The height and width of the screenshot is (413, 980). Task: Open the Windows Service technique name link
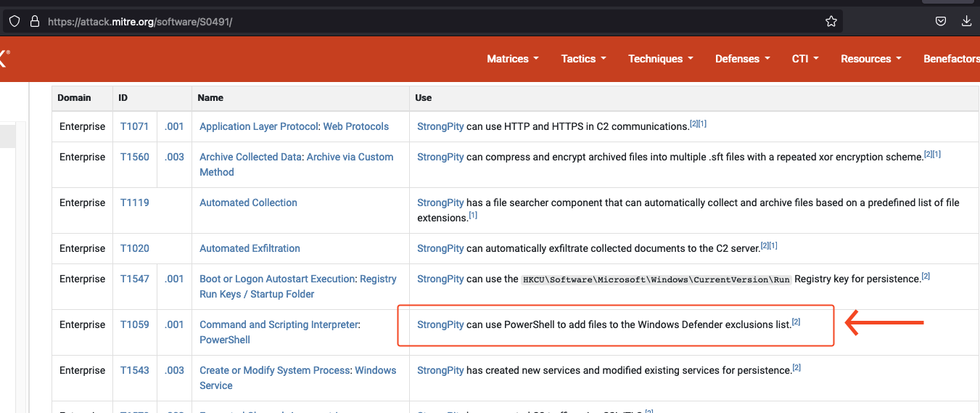298,377
